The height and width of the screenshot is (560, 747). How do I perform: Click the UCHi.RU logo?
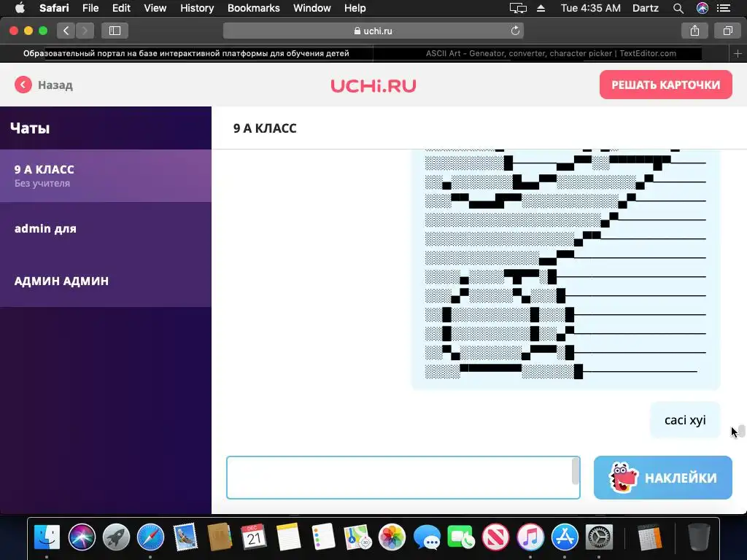click(x=373, y=86)
